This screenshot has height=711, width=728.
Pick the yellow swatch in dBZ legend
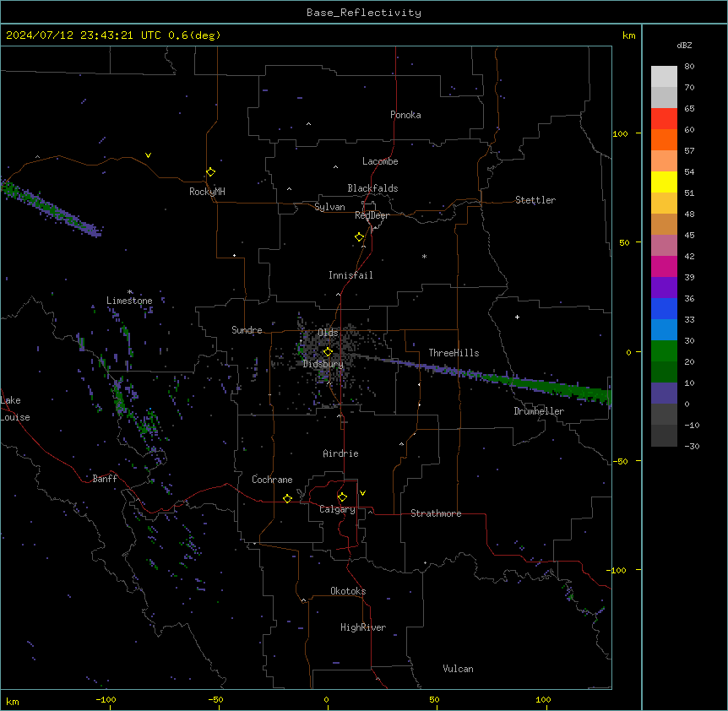point(664,182)
